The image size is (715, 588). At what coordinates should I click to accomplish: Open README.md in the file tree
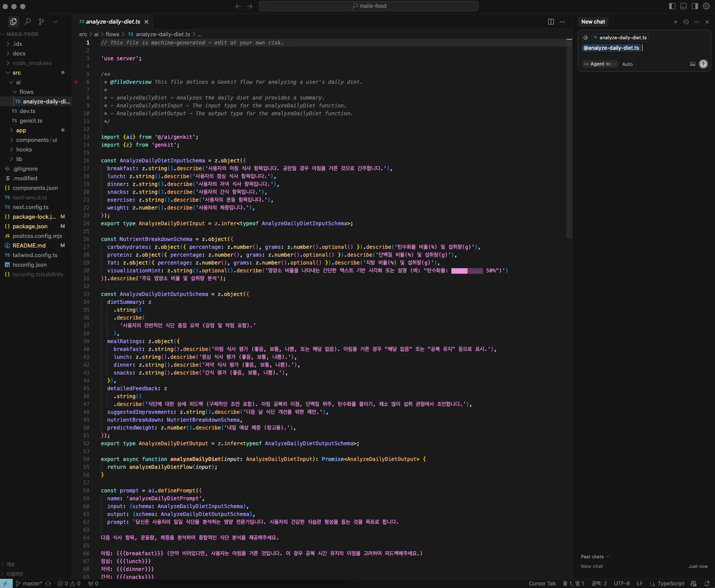[x=36, y=245]
